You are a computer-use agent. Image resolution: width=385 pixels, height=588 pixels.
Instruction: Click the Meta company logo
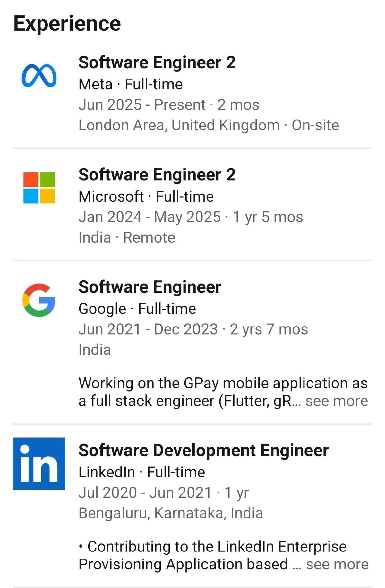click(39, 76)
